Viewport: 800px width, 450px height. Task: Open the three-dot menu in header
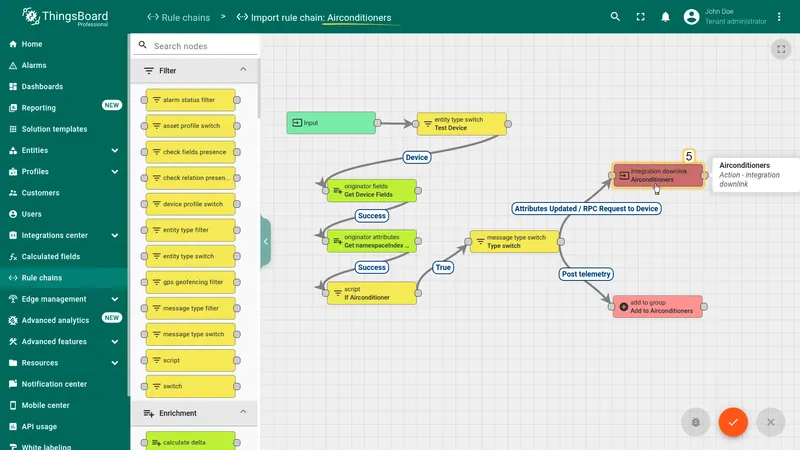pyautogui.click(x=779, y=17)
